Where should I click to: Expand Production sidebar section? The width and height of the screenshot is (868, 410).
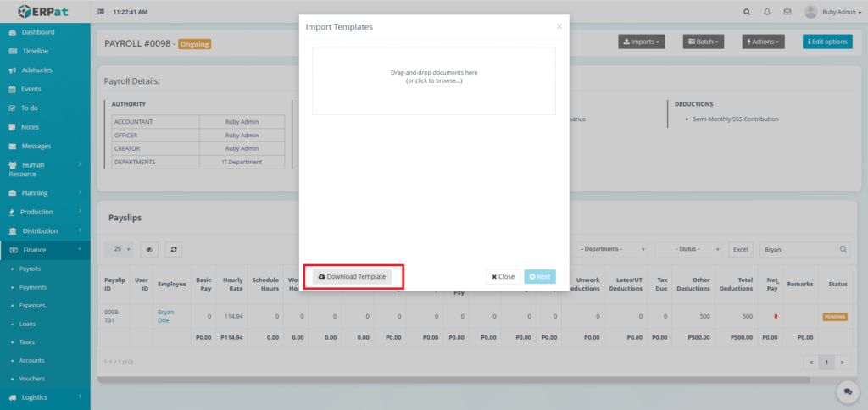(45, 212)
